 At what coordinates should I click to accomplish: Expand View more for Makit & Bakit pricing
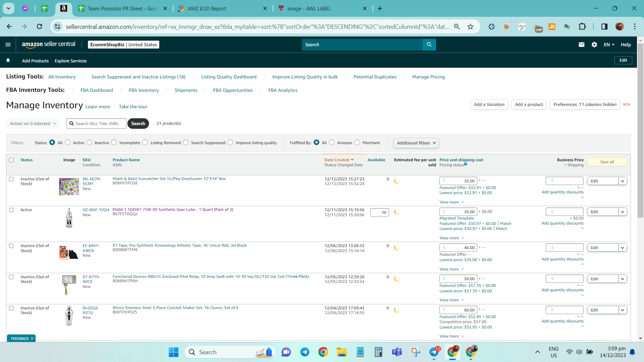coord(451,202)
